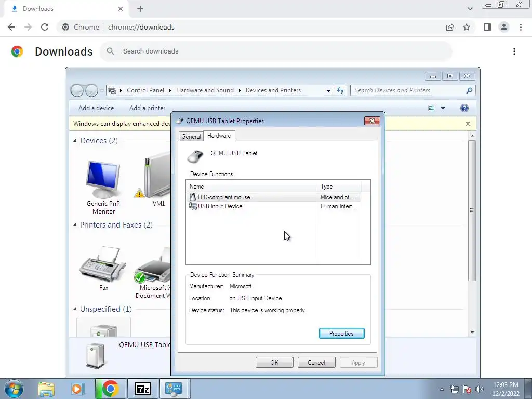Sort device functions by Type column

339,187
